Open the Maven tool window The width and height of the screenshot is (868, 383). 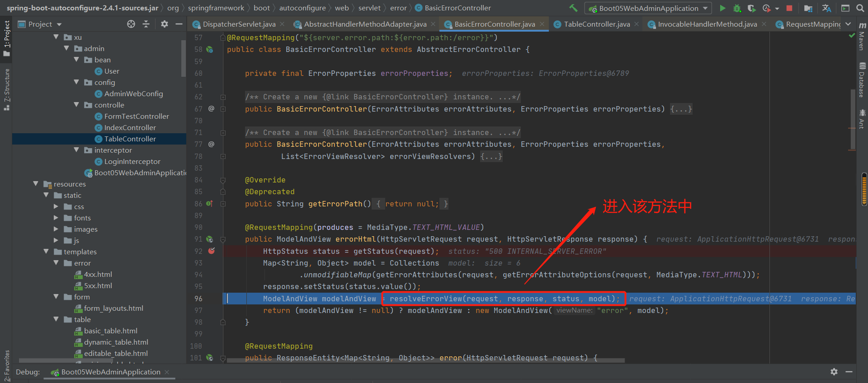tap(862, 37)
